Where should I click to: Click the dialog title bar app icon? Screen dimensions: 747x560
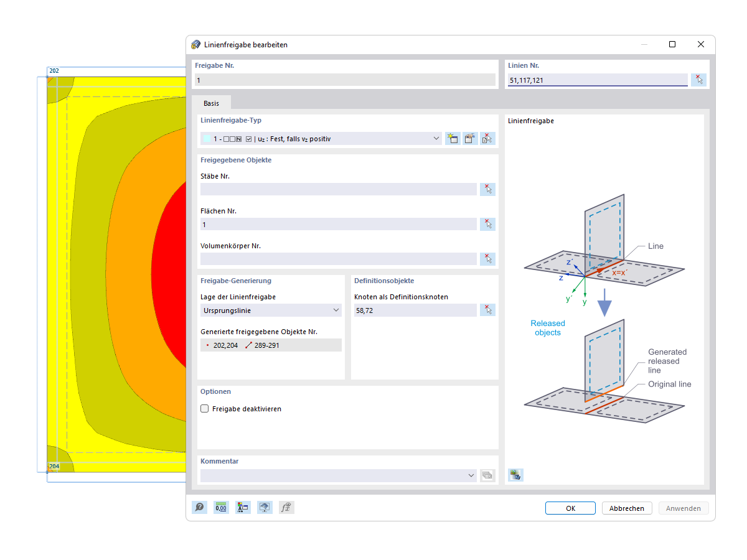196,45
